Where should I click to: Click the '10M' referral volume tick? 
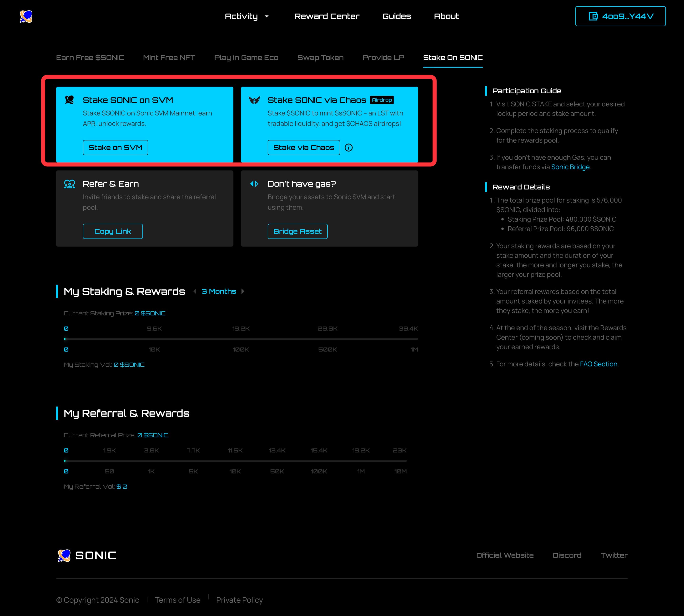[x=400, y=472]
